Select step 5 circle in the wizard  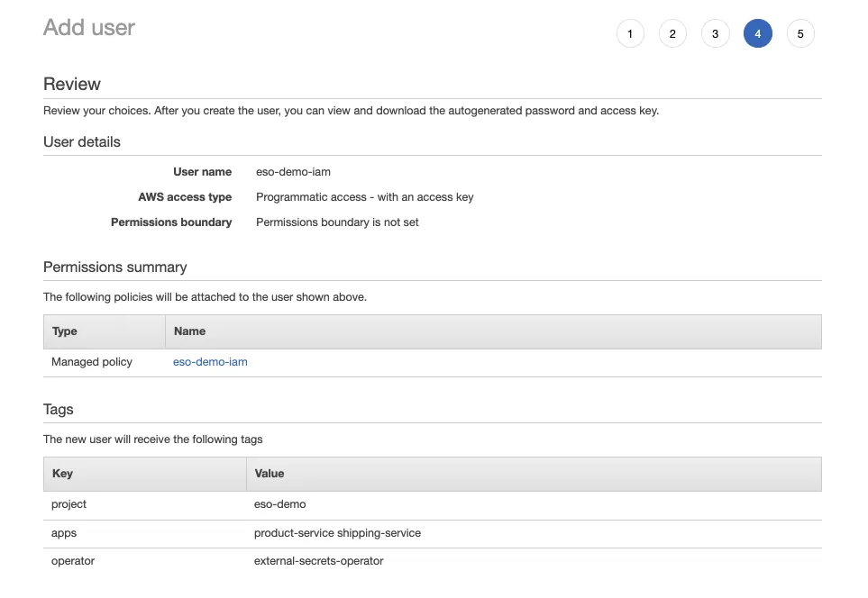800,32
